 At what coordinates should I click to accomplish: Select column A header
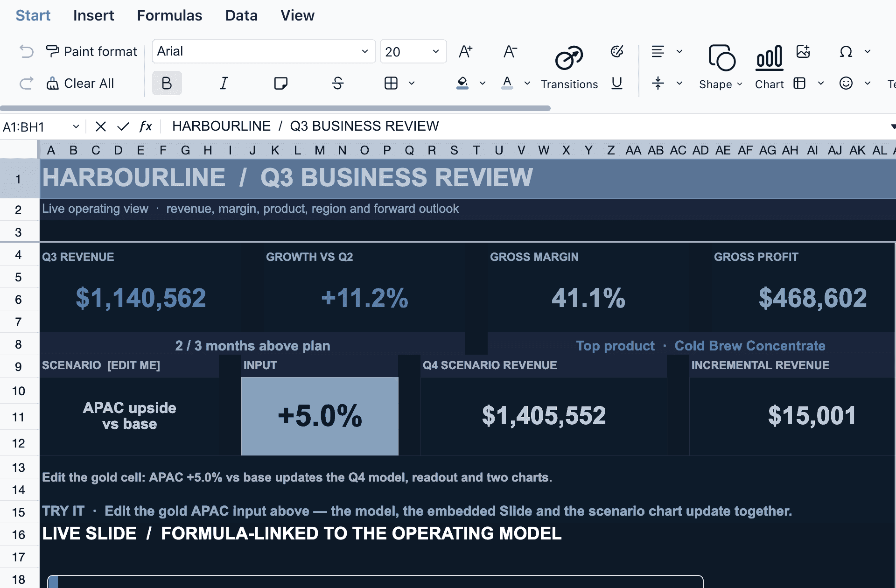51,150
